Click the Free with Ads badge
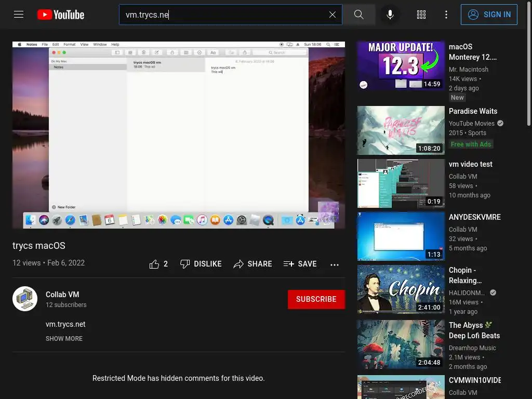The width and height of the screenshot is (532, 399). coord(471,144)
